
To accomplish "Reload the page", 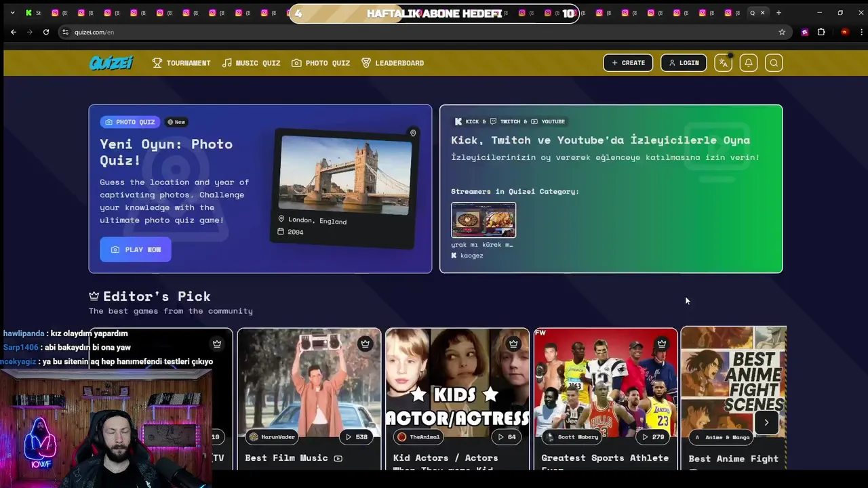I will point(46,32).
